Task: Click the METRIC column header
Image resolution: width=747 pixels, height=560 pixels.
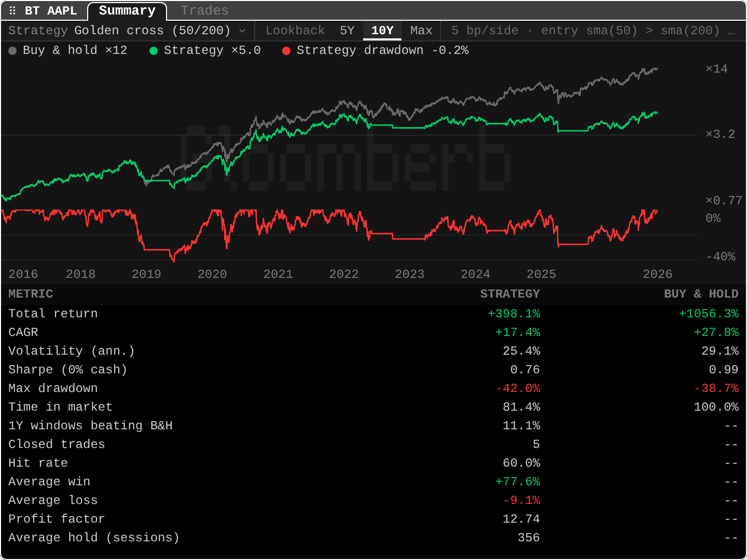Action: tap(31, 294)
